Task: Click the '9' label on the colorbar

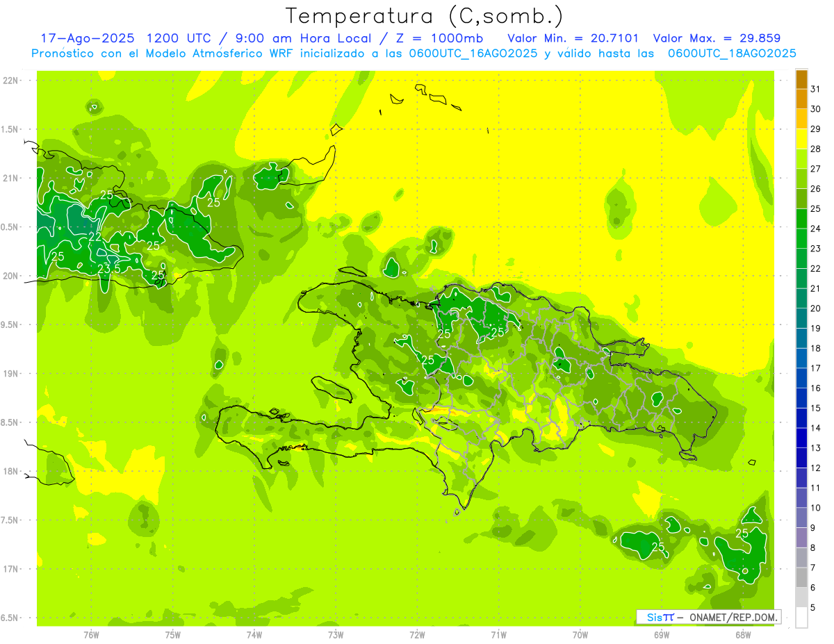Action: [813, 528]
